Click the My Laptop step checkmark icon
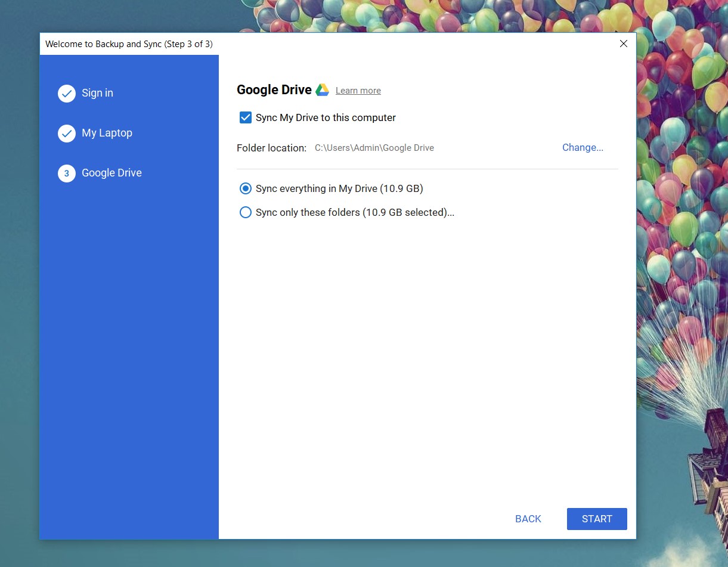 click(67, 134)
